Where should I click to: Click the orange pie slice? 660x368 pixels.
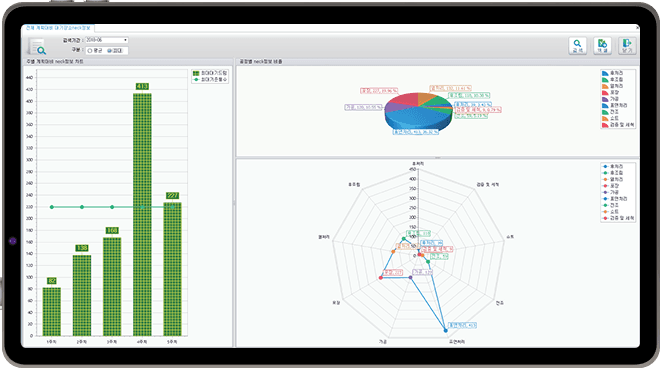[426, 99]
